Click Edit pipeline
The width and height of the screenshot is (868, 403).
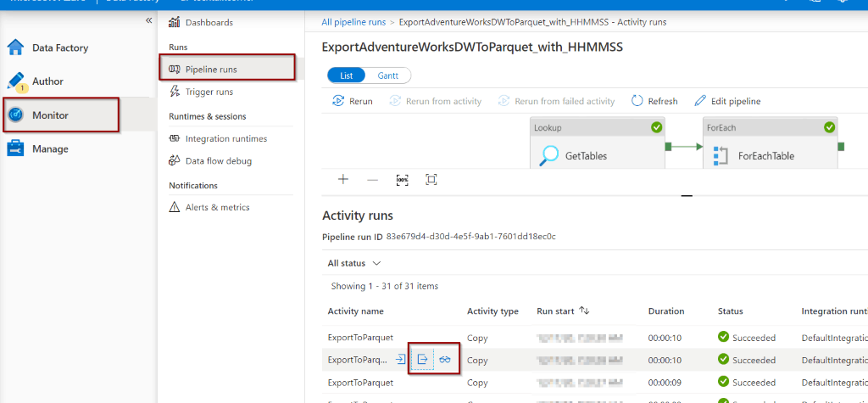(727, 102)
